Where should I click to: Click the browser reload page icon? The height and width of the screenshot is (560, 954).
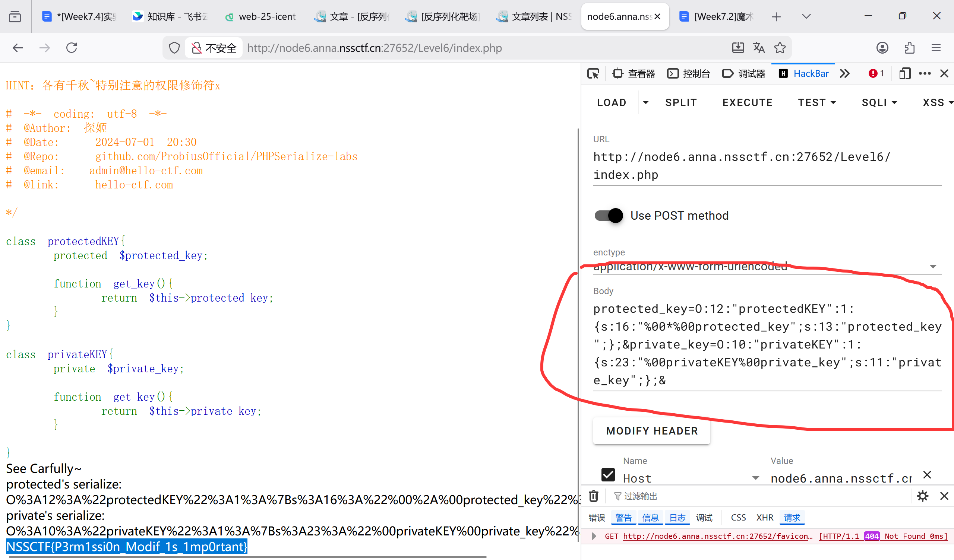(x=72, y=48)
